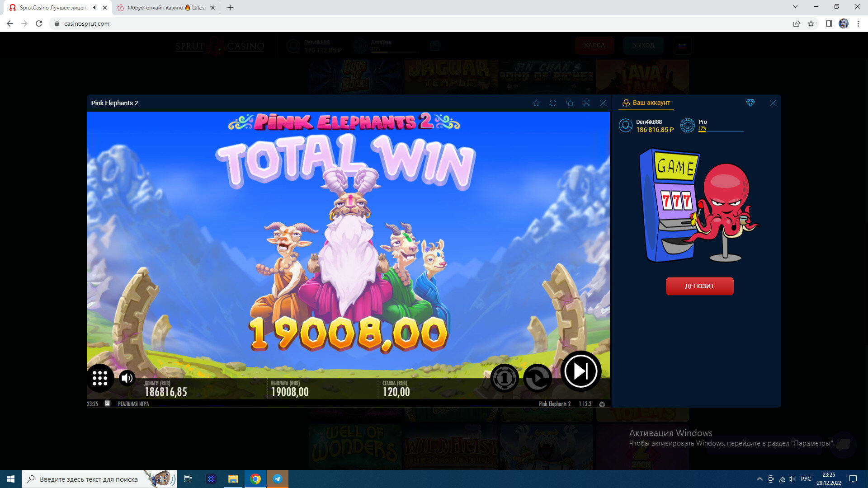
Task: Switch to Ваш аккаунт tab
Action: pyautogui.click(x=646, y=103)
